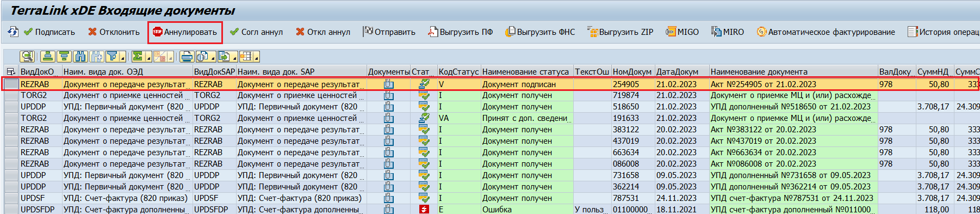Image resolution: width=980 pixels, height=214 pixels.
Task: Select row selector for UPDSF row 787531
Action: pos(11,198)
